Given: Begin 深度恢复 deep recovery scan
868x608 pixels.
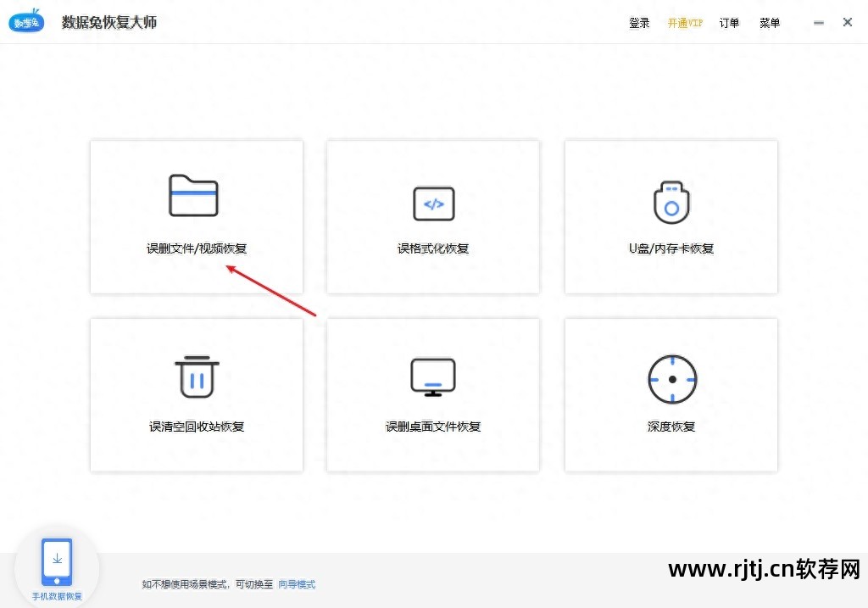Looking at the screenshot, I should pos(670,394).
